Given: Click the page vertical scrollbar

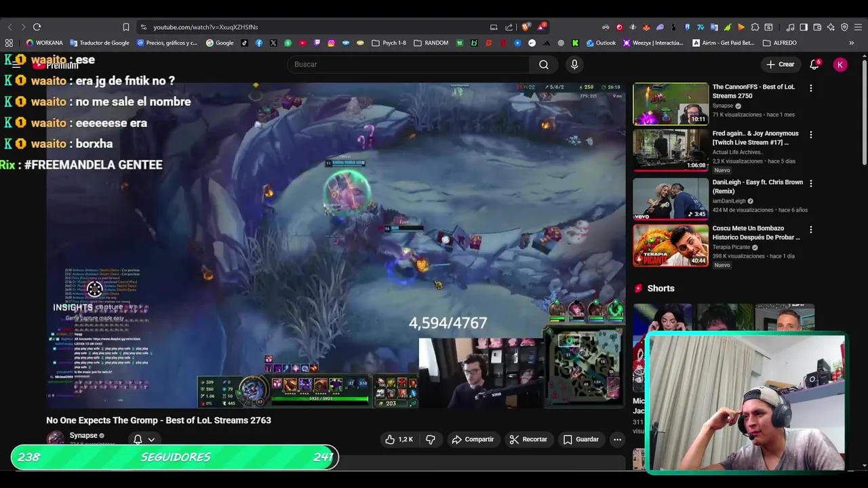Looking at the screenshot, I should tap(864, 112).
